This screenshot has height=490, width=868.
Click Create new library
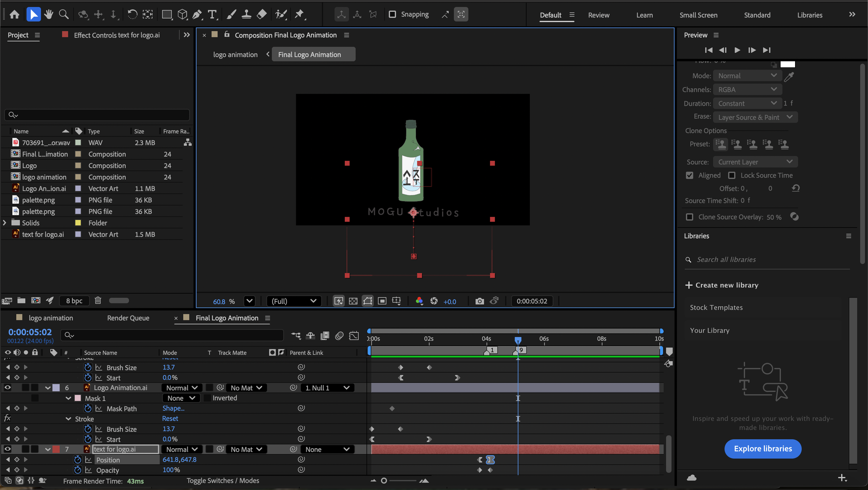click(x=726, y=285)
